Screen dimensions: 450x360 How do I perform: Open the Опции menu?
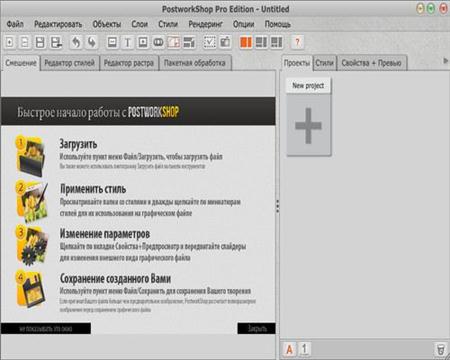coord(243,24)
